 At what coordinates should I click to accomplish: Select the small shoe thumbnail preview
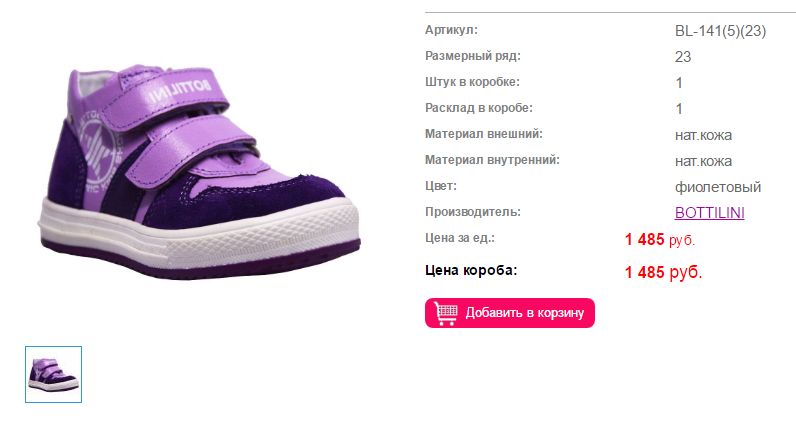click(53, 374)
